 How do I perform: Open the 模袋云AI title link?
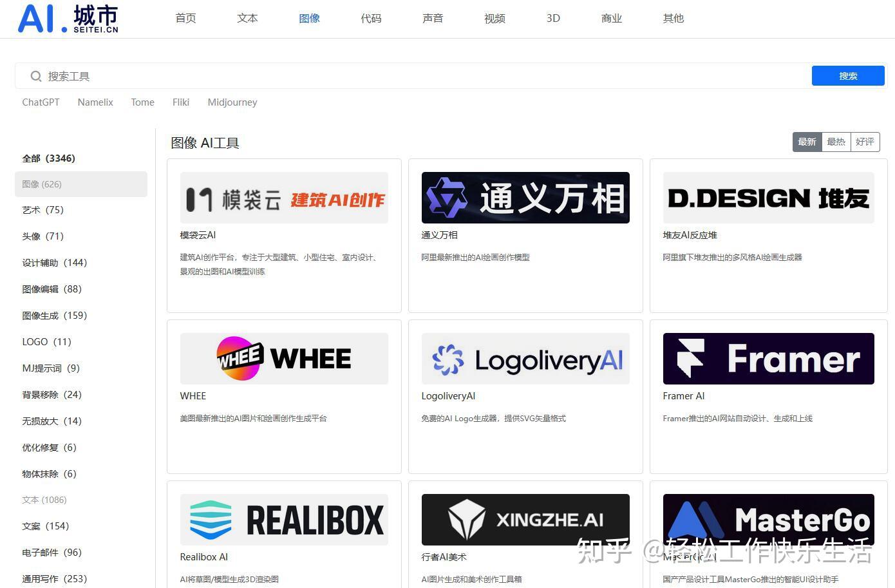click(198, 235)
